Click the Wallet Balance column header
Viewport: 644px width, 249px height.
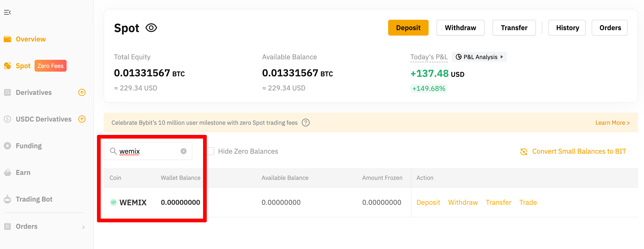point(181,178)
